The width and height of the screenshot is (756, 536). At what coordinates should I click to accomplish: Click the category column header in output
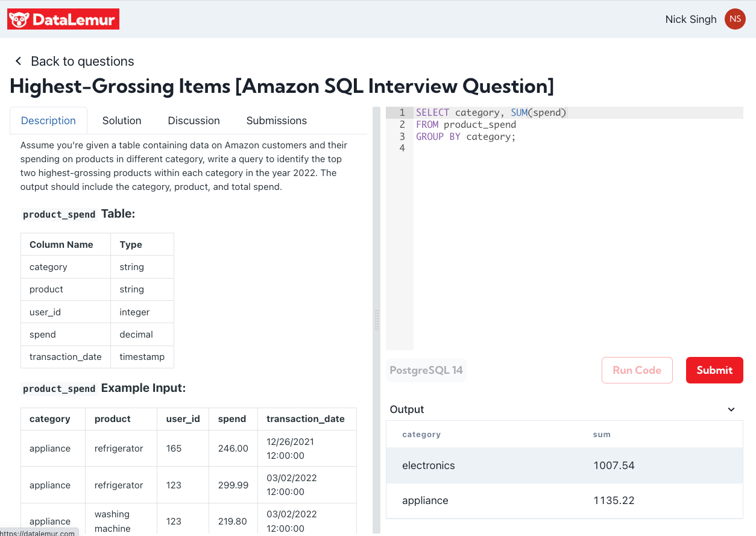click(x=421, y=434)
